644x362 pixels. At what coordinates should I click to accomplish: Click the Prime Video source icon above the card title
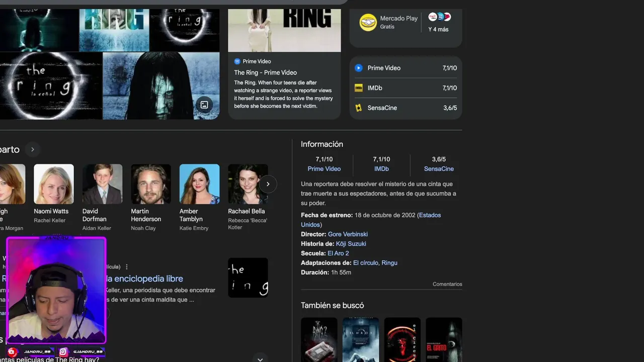[x=237, y=61]
